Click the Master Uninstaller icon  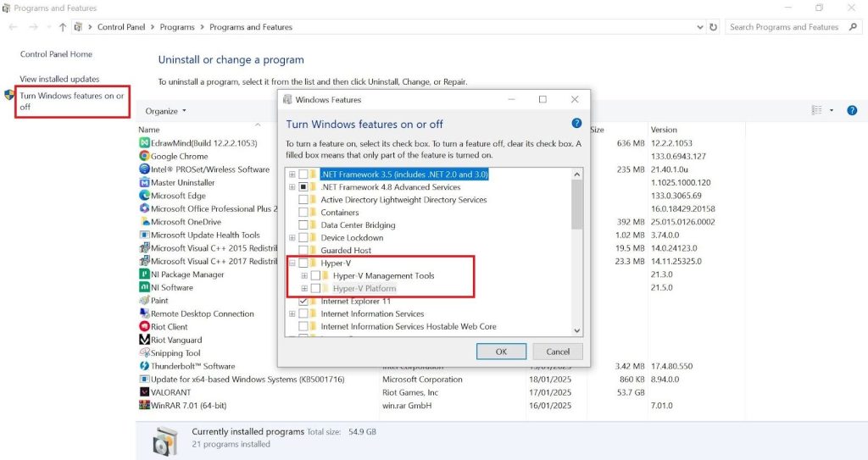click(x=144, y=182)
